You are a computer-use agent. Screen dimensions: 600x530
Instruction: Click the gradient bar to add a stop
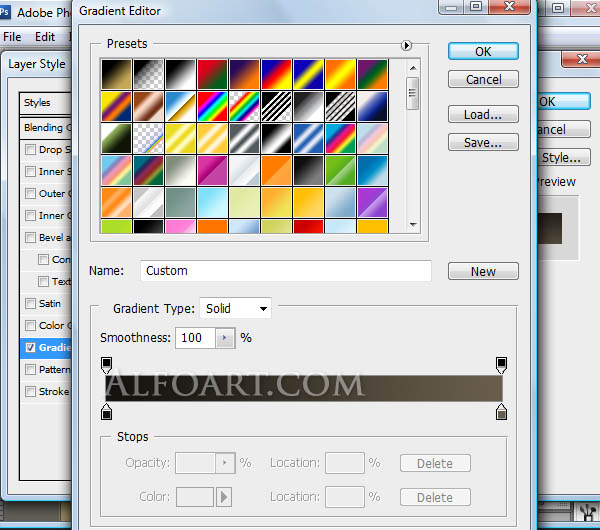[x=304, y=388]
